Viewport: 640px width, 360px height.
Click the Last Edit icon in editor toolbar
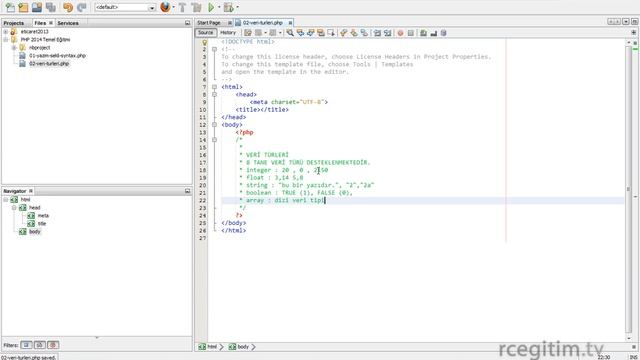[248, 33]
